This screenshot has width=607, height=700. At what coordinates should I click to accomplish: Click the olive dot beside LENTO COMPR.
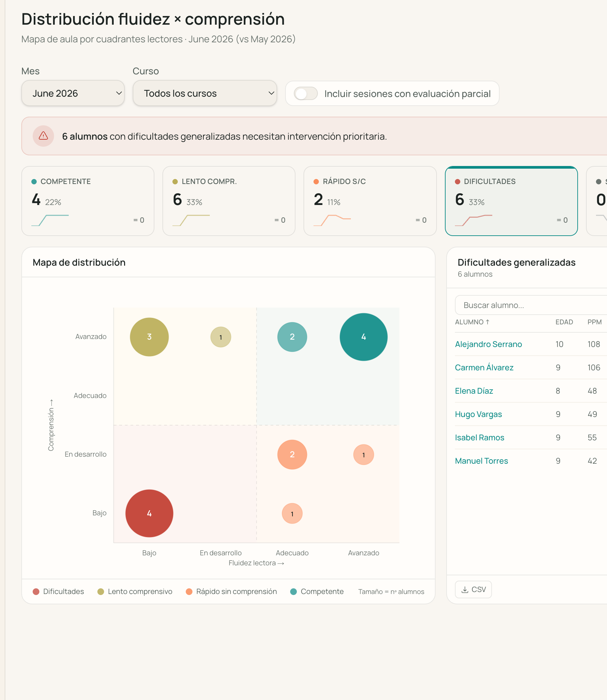pyautogui.click(x=175, y=182)
